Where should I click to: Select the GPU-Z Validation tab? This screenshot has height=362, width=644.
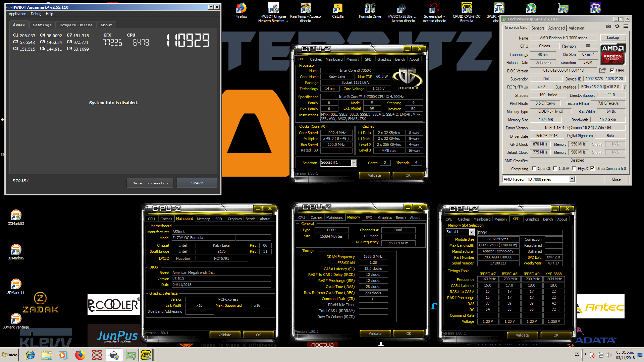click(576, 28)
